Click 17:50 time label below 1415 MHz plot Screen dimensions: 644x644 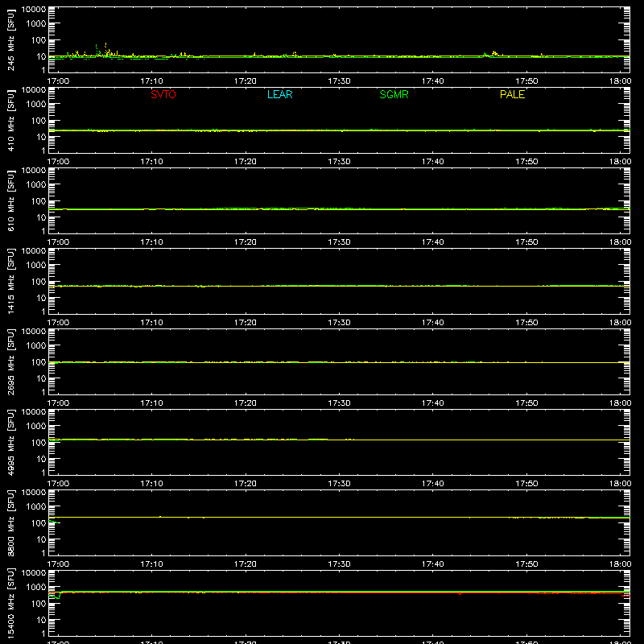click(526, 323)
